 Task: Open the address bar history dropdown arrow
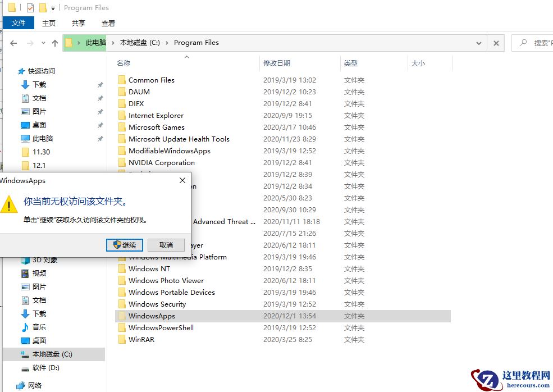[x=479, y=42]
